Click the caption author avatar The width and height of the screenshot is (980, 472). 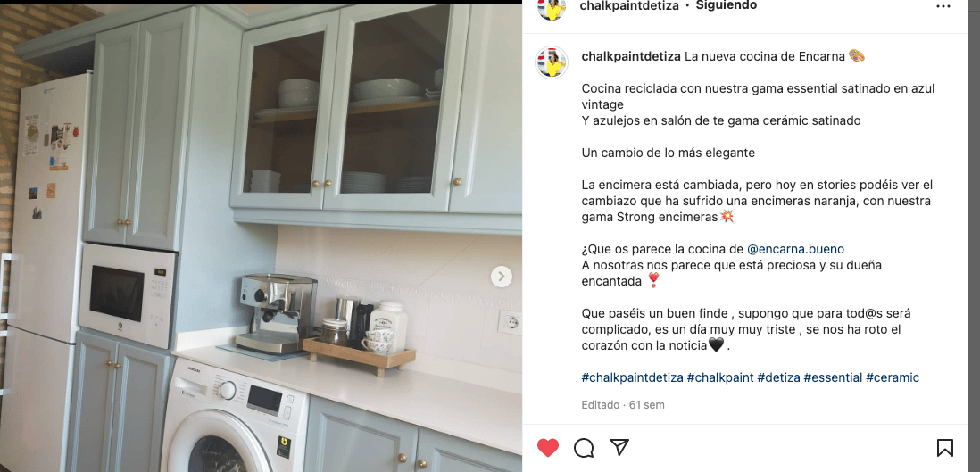point(552,62)
